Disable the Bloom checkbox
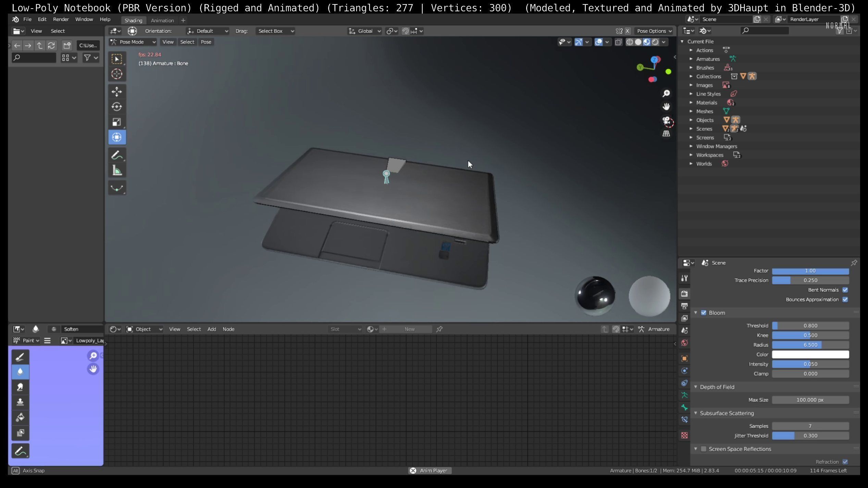Screen dimensions: 868x488 [x=703, y=313]
